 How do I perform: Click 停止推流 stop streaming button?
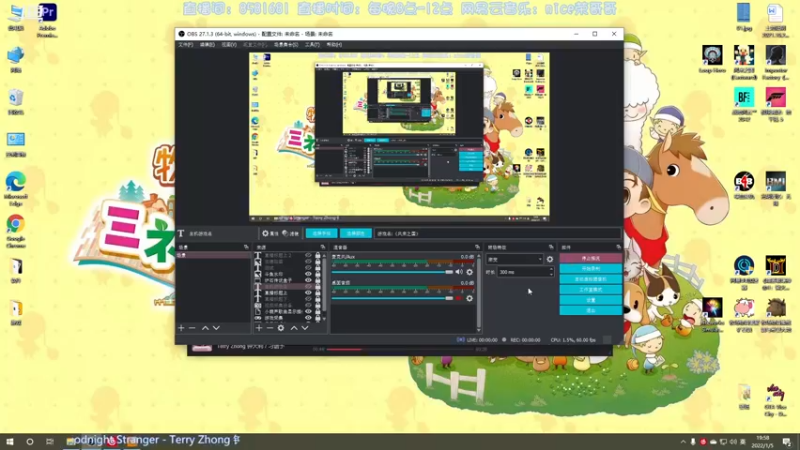(590, 259)
